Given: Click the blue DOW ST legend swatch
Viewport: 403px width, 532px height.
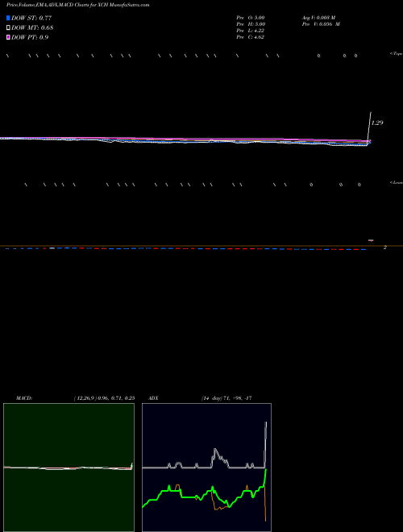Looking at the screenshot, I should (x=8, y=18).
